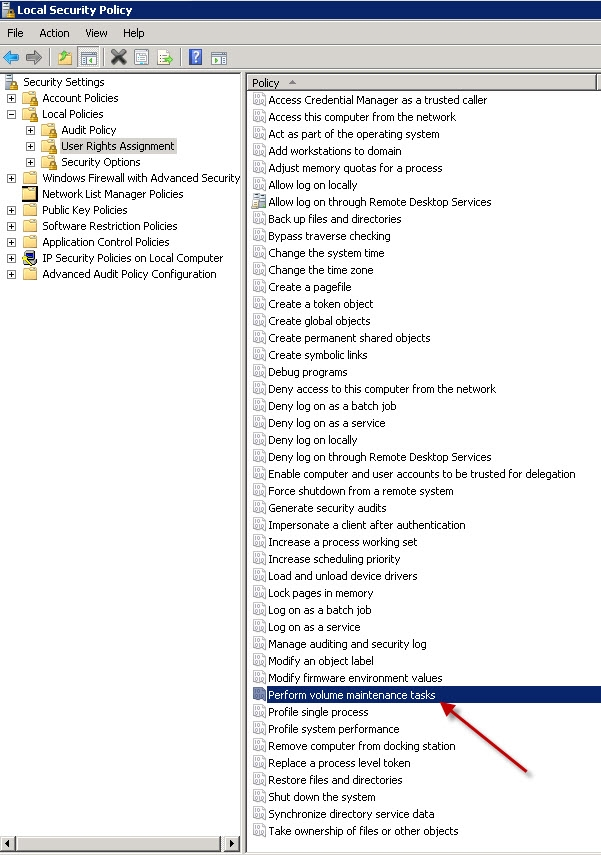Viewport: 601px width, 855px height.
Task: Select 'Back up files and directories' policy
Action: (334, 219)
